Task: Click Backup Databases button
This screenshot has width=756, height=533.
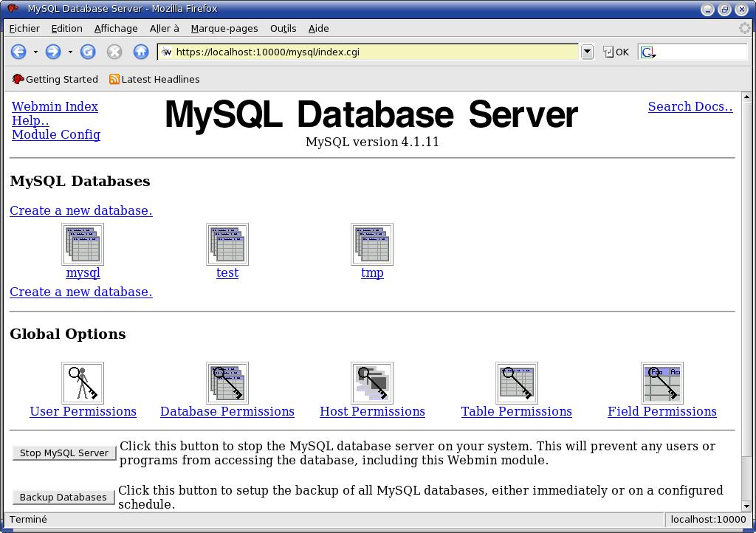Action: [63, 498]
